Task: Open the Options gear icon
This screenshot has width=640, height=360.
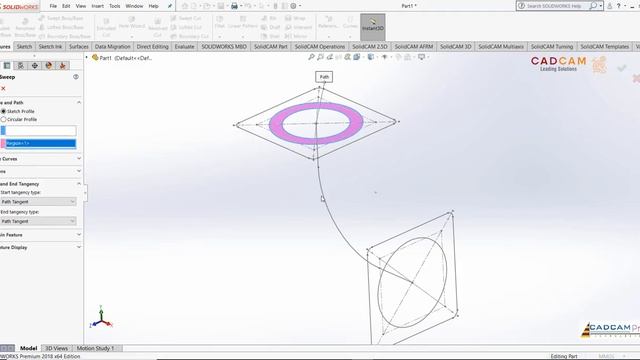Action: click(x=293, y=6)
